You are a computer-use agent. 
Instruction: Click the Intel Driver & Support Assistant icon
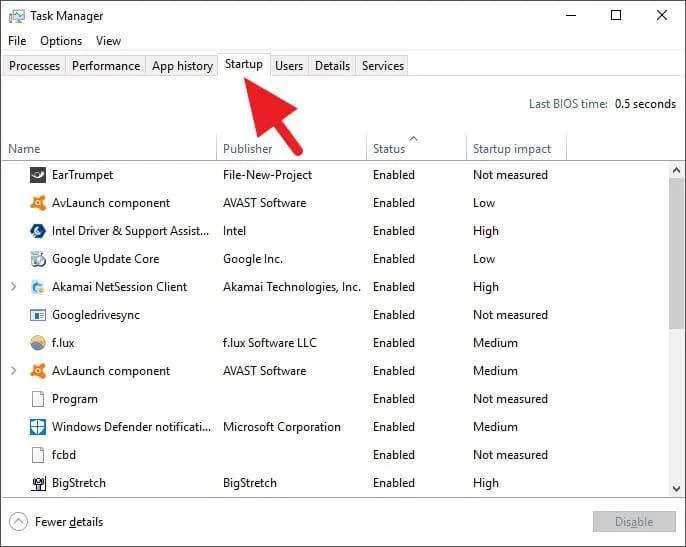click(38, 231)
